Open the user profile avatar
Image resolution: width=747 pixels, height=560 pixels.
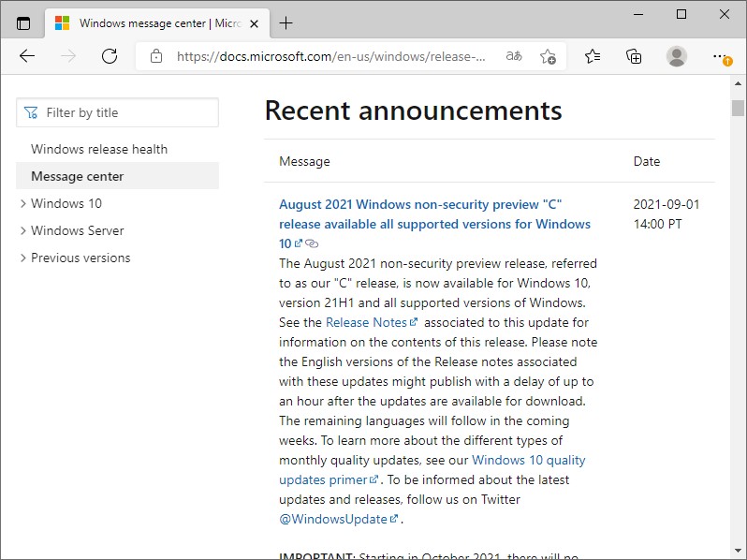pyautogui.click(x=677, y=56)
